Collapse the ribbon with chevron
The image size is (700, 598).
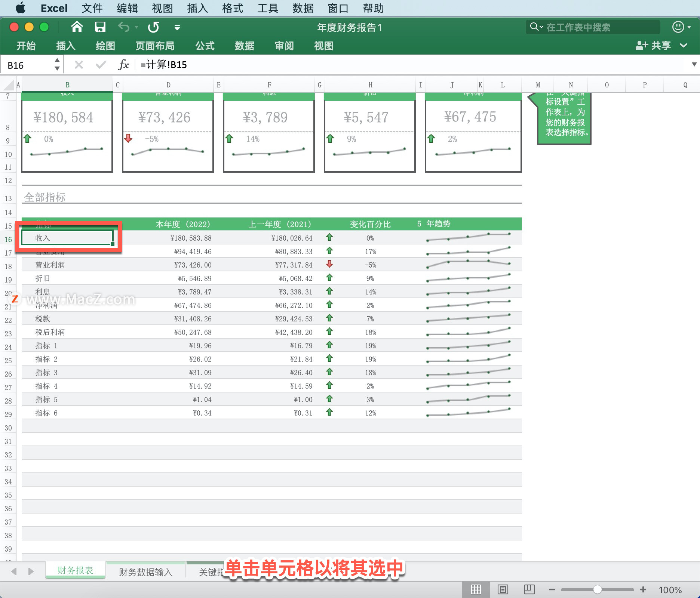tap(684, 46)
